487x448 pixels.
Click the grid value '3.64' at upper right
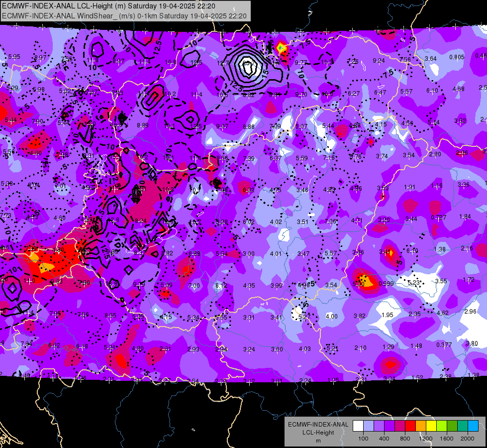pyautogui.click(x=431, y=58)
